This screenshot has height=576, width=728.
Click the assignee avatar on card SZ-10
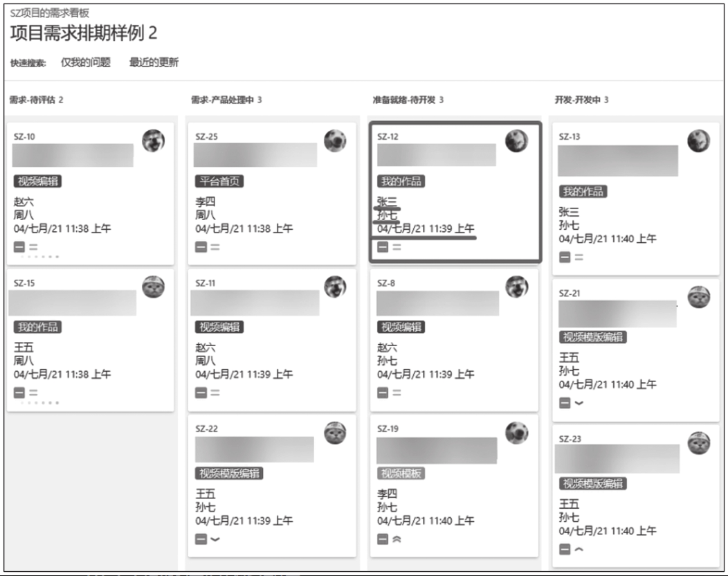coord(153,141)
